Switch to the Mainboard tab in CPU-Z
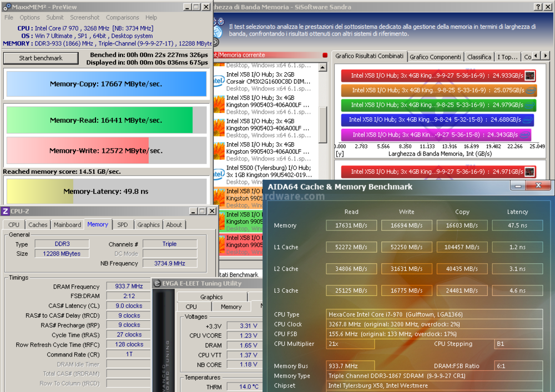The image size is (555, 392). tap(67, 225)
